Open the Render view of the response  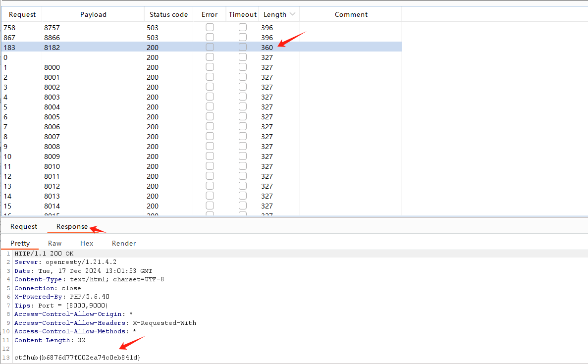point(123,243)
